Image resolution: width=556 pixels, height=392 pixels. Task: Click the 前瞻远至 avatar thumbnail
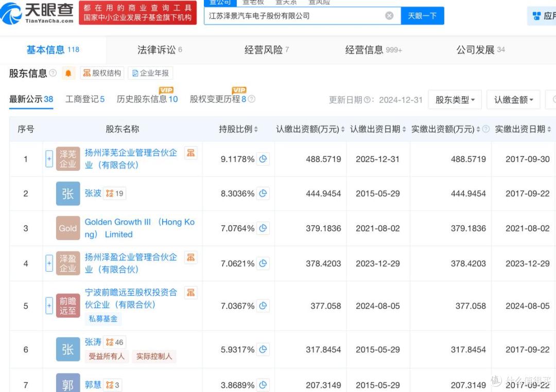click(x=68, y=306)
